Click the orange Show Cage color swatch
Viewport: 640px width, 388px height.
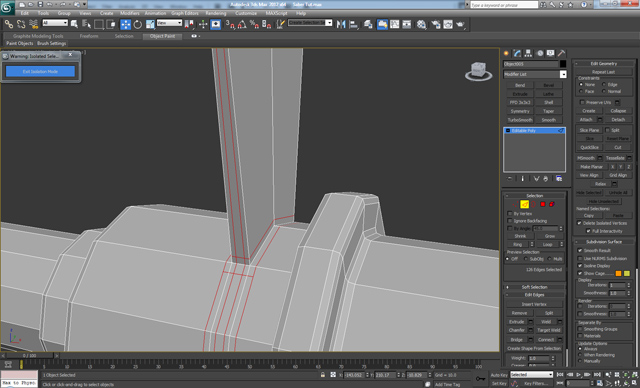618,273
